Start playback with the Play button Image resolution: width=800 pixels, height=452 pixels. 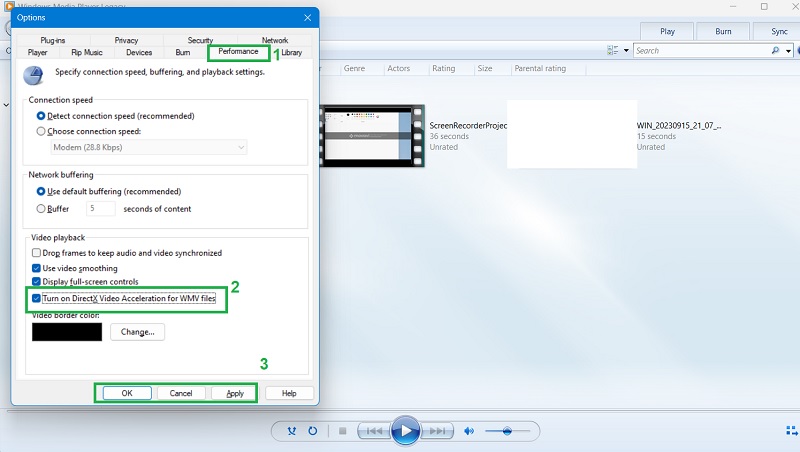405,431
